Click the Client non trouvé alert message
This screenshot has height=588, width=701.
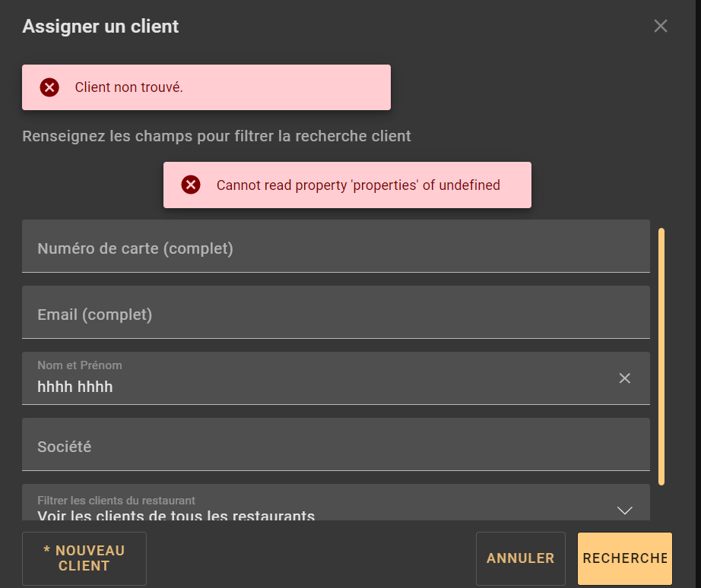(x=129, y=87)
